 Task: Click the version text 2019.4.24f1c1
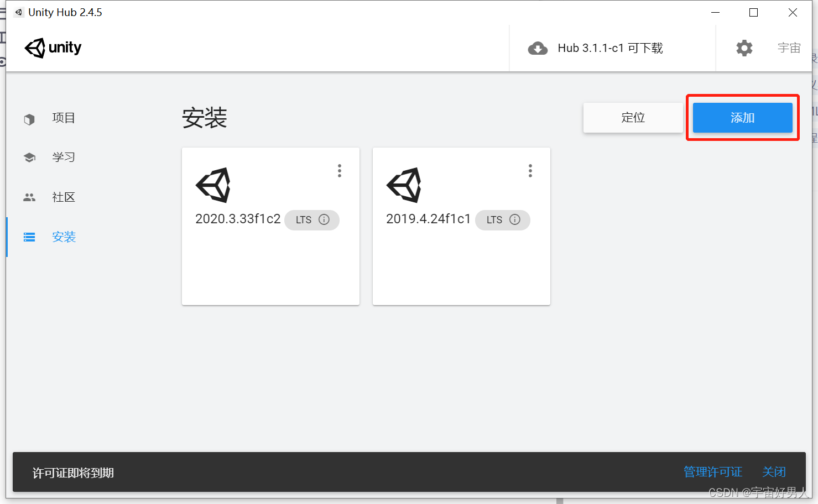428,219
